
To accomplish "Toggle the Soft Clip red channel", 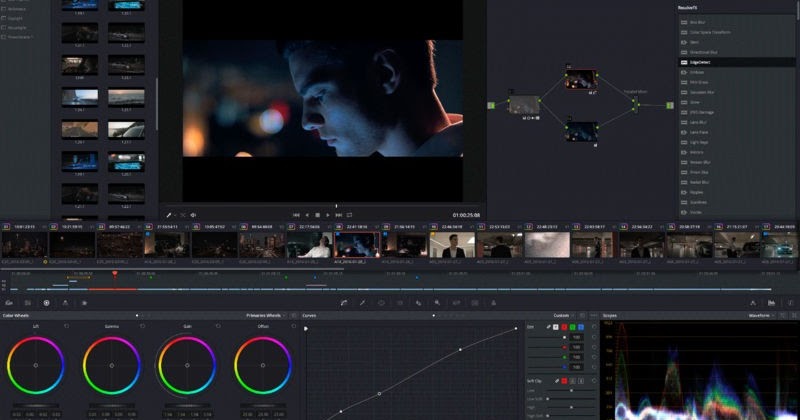I will point(564,381).
